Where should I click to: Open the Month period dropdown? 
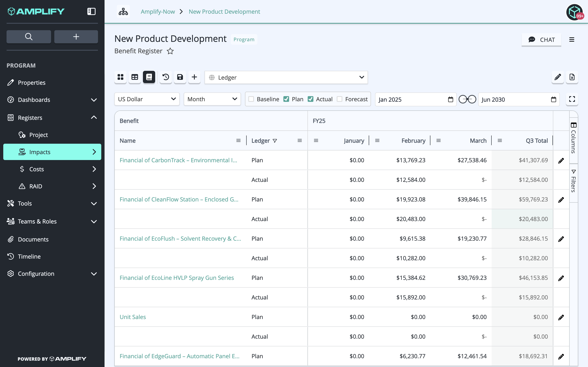(x=212, y=99)
